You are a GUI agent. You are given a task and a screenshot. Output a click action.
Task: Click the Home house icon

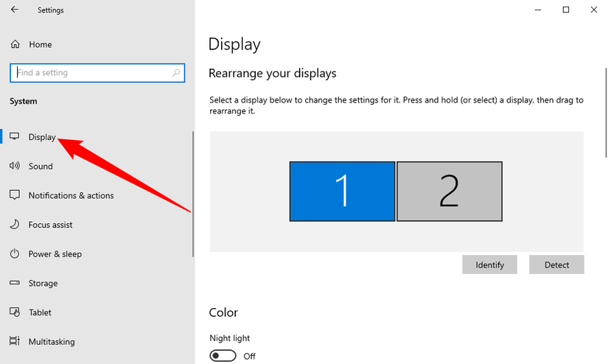(15, 44)
